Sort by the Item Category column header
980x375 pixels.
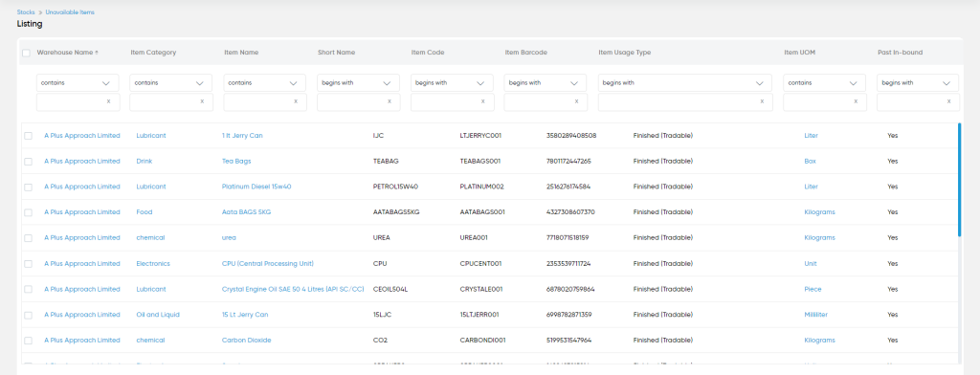click(153, 53)
